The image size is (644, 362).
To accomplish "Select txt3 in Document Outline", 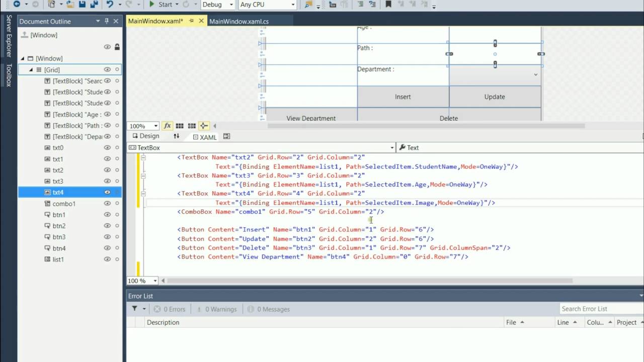I will pyautogui.click(x=58, y=181).
